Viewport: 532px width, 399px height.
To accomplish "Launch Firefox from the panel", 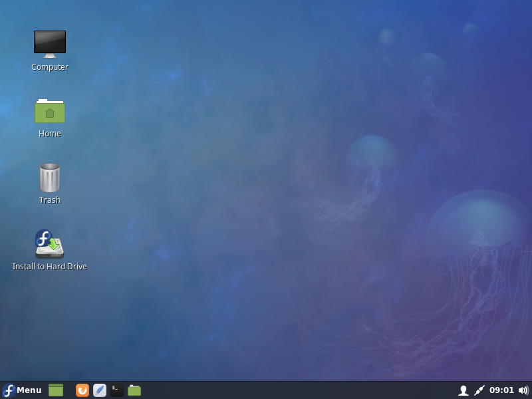I will click(x=82, y=390).
